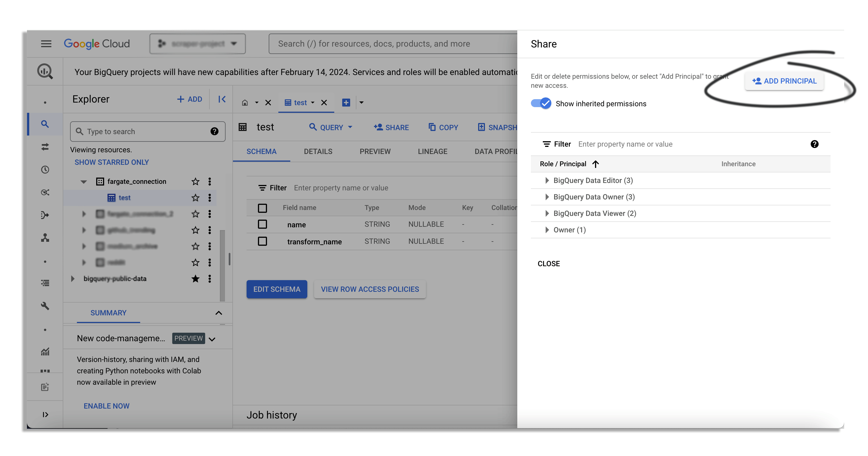This screenshot has width=868, height=456.
Task: Expand bigquery-public-data project tree
Action: (x=72, y=279)
